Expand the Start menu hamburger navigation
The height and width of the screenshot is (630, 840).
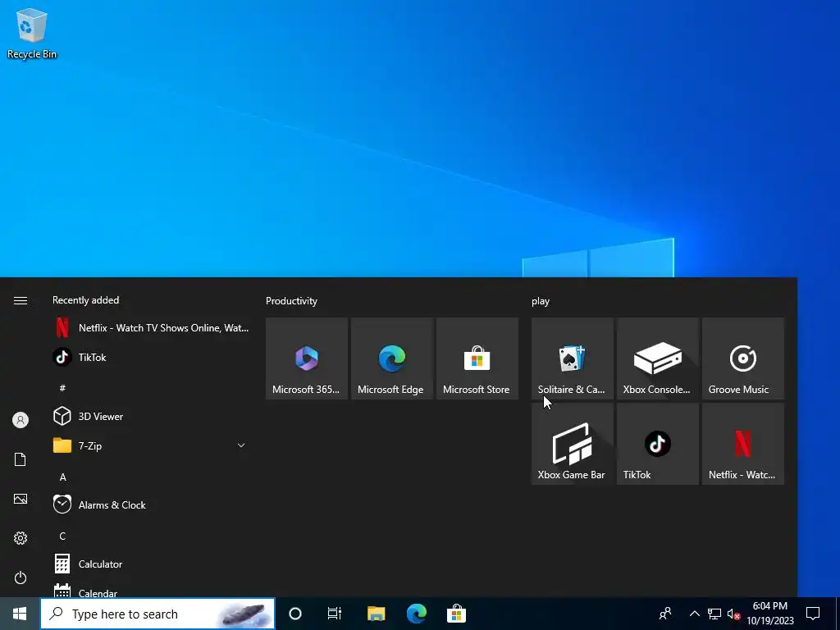[x=21, y=300]
